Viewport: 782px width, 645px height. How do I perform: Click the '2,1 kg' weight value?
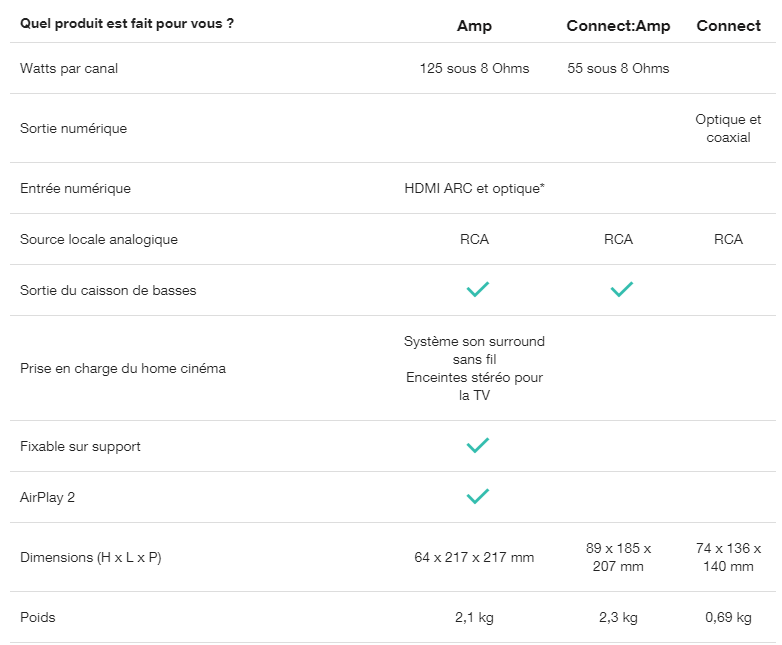(474, 618)
